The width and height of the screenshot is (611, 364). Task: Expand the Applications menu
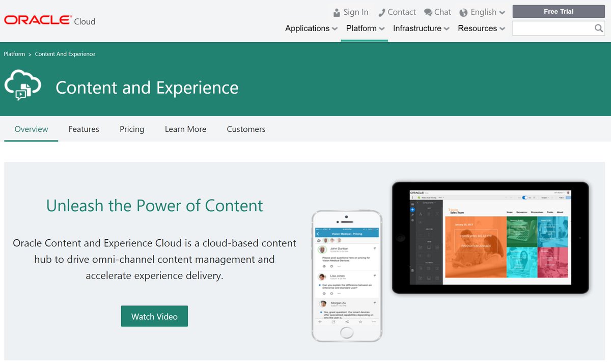(311, 29)
